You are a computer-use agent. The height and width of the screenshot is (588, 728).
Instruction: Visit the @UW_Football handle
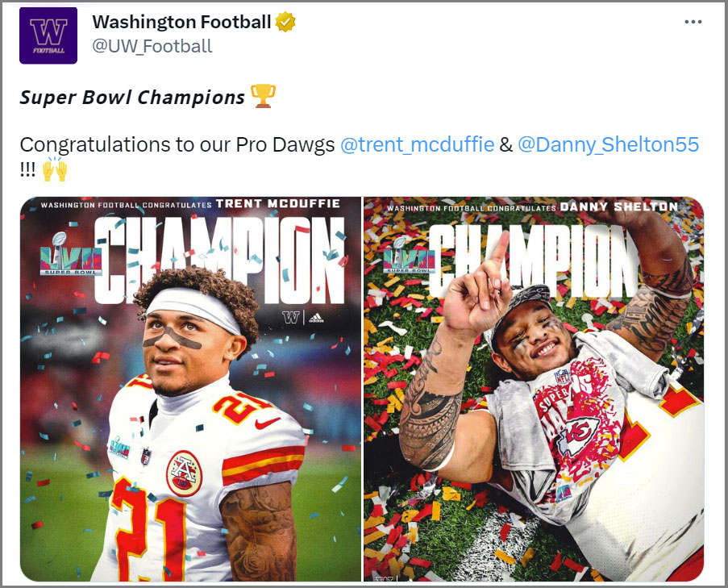pos(152,47)
